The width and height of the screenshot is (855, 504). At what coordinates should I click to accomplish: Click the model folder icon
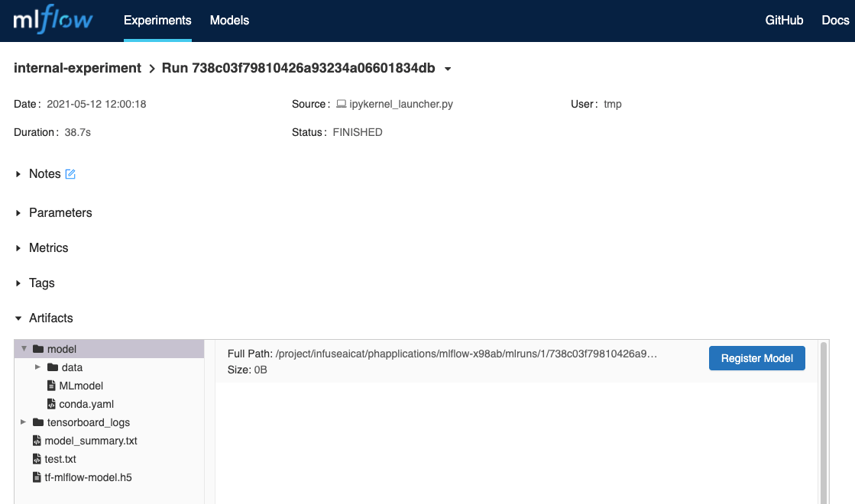38,349
